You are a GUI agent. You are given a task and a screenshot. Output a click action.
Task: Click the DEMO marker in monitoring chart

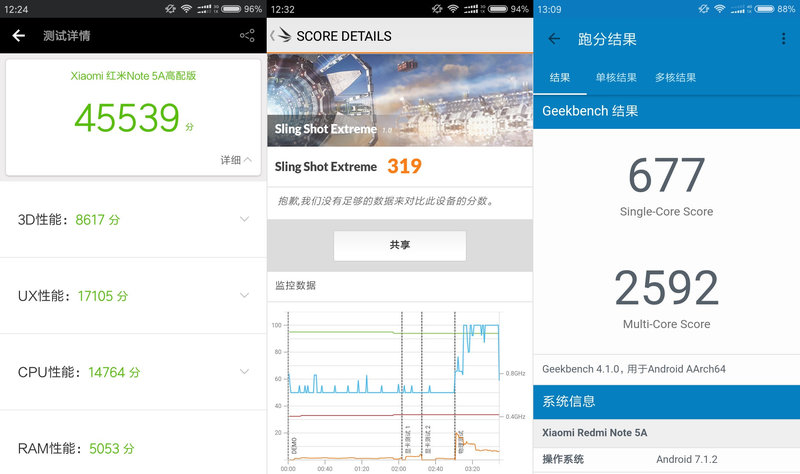point(294,445)
